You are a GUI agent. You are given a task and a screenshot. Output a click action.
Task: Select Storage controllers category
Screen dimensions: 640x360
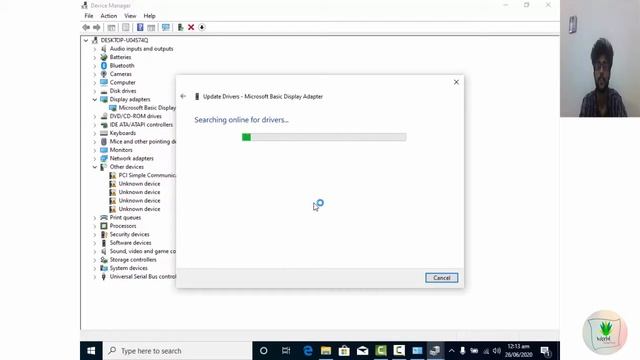coord(133,260)
